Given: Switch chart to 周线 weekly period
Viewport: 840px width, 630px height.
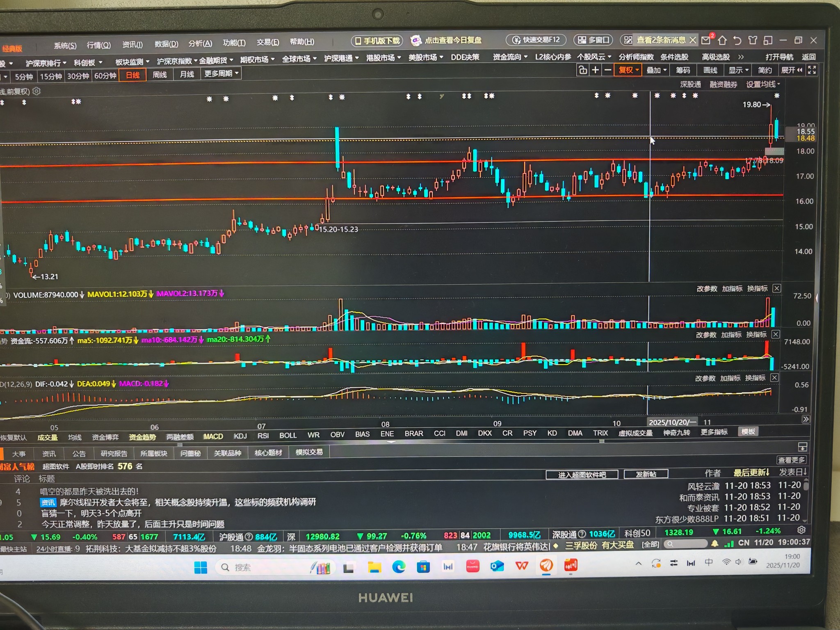Looking at the screenshot, I should point(160,75).
